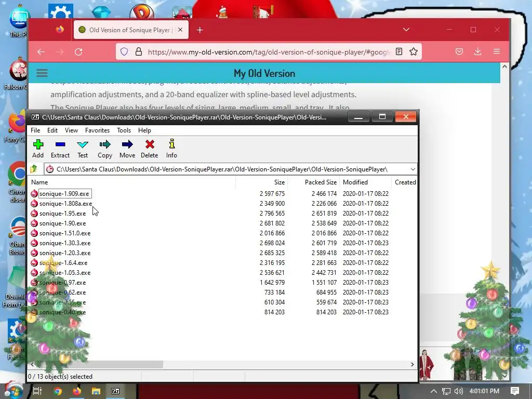The width and height of the screenshot is (532, 399).
Task: Open Firefox from the taskbar
Action: pos(77,391)
